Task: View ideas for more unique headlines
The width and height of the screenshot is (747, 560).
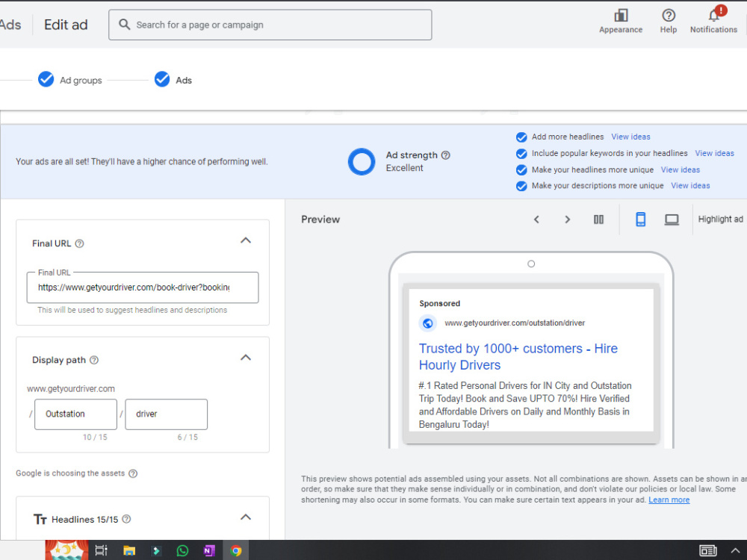Action: pyautogui.click(x=681, y=170)
